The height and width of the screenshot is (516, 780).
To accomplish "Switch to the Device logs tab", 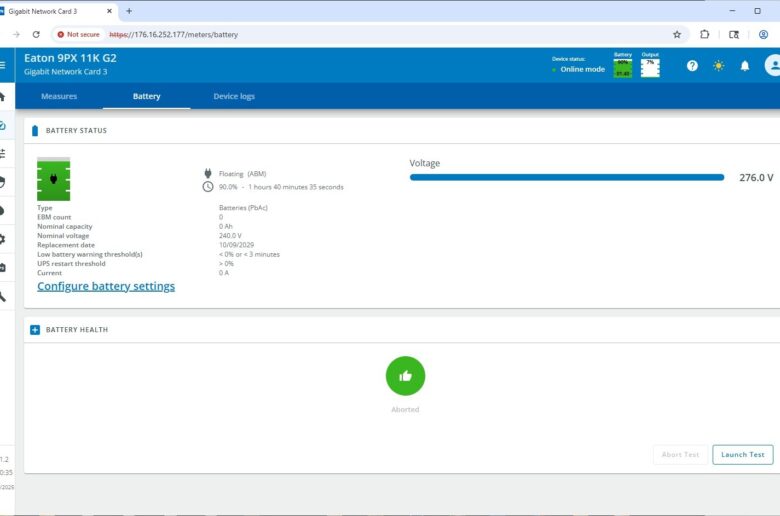I will [x=234, y=97].
